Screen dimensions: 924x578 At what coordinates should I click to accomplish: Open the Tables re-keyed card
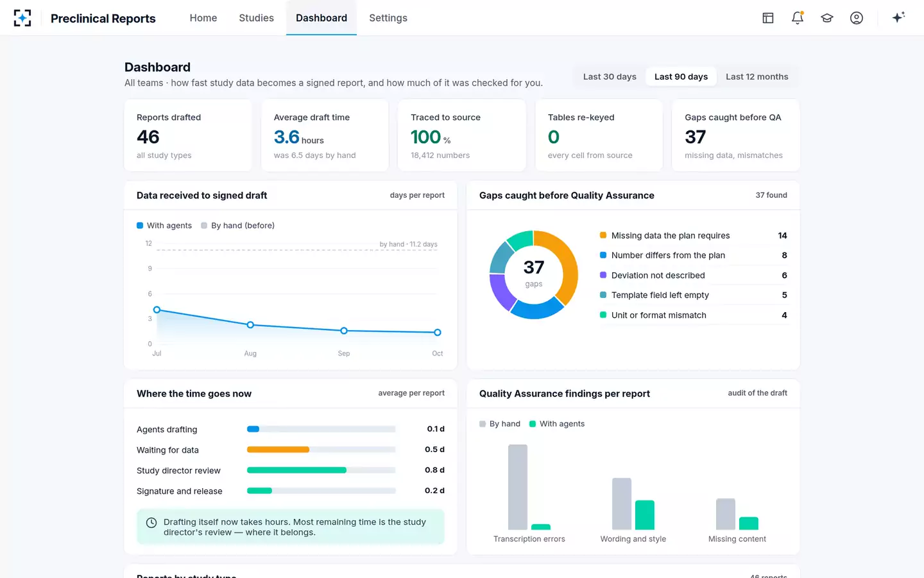599,135
